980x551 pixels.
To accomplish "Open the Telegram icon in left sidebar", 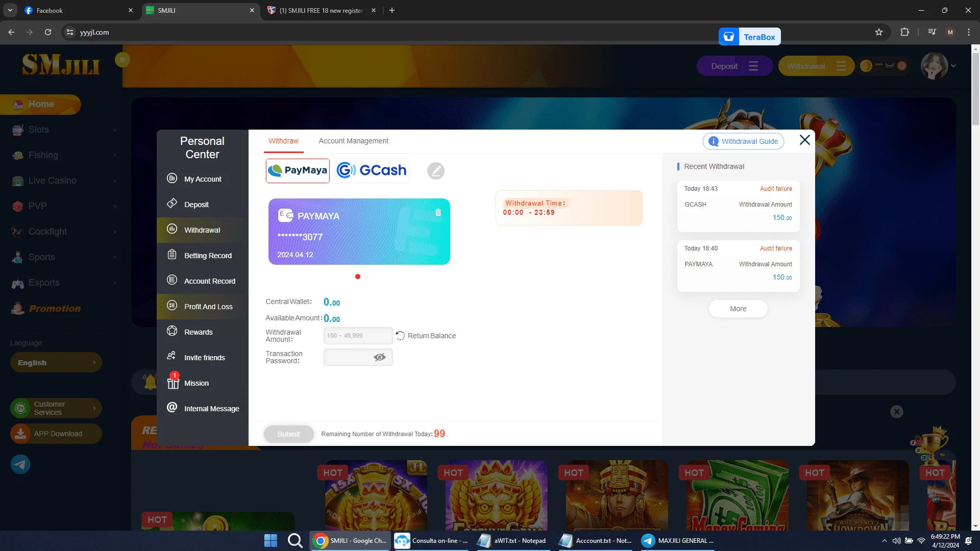I will pos(20,464).
